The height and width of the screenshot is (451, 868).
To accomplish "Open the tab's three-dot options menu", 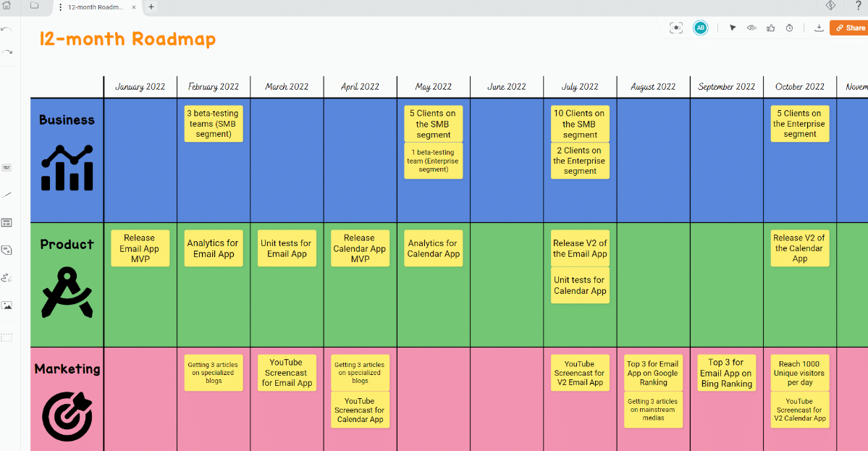I will click(60, 7).
